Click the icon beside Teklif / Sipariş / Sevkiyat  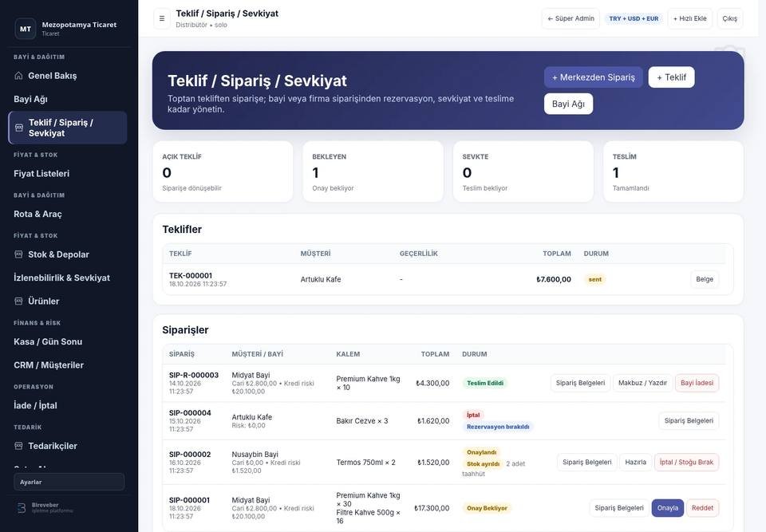pos(19,128)
